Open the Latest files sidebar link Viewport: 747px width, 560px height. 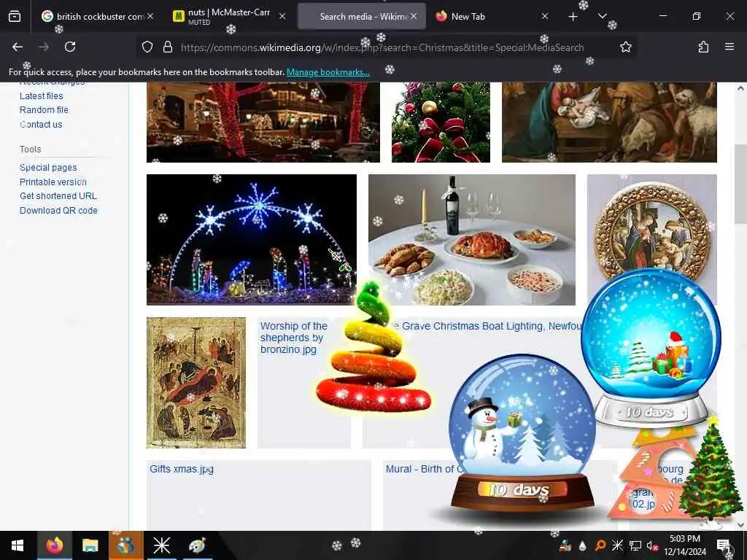(41, 96)
